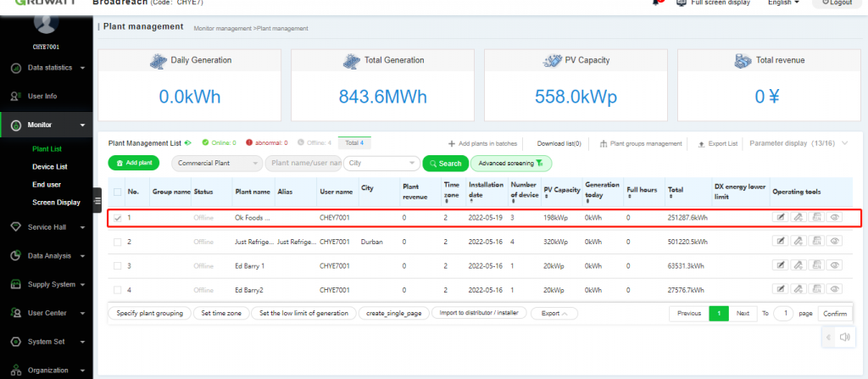Click the speaker sound icon
868x379 pixels.
[x=844, y=337]
